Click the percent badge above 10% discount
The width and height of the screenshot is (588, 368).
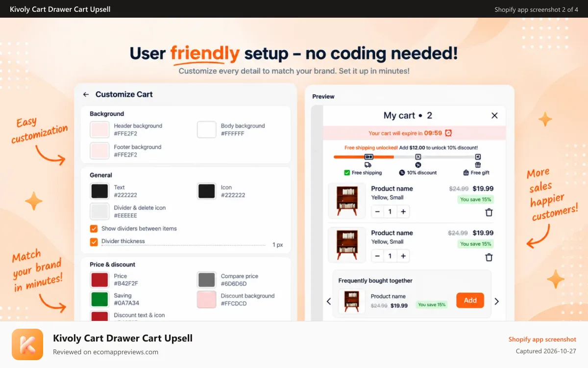pos(418,165)
